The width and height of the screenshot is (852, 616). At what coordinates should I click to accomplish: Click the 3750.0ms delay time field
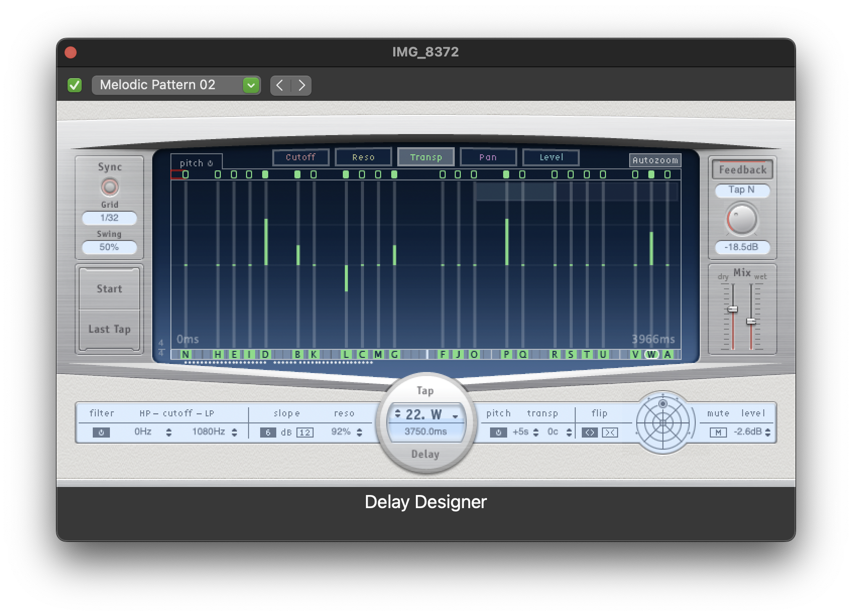point(426,432)
